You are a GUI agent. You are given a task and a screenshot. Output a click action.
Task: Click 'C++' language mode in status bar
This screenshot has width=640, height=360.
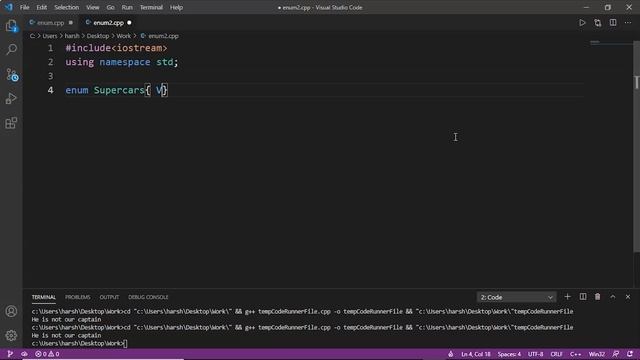tap(576, 354)
